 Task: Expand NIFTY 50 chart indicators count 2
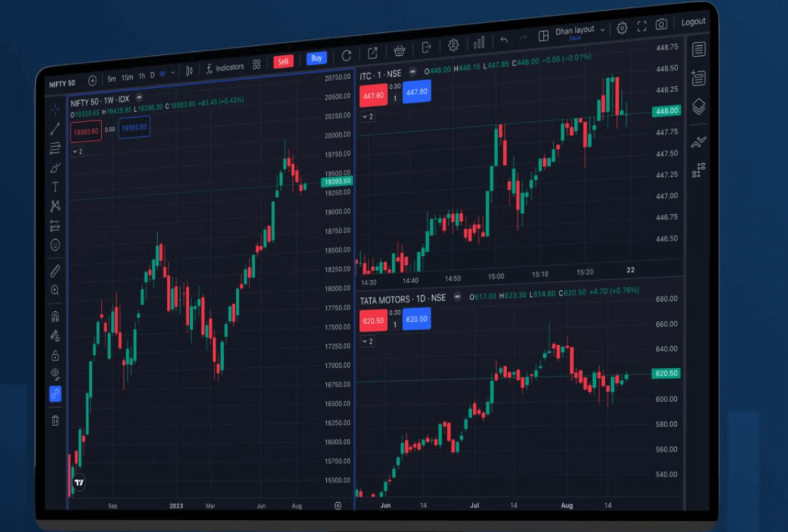(x=77, y=152)
